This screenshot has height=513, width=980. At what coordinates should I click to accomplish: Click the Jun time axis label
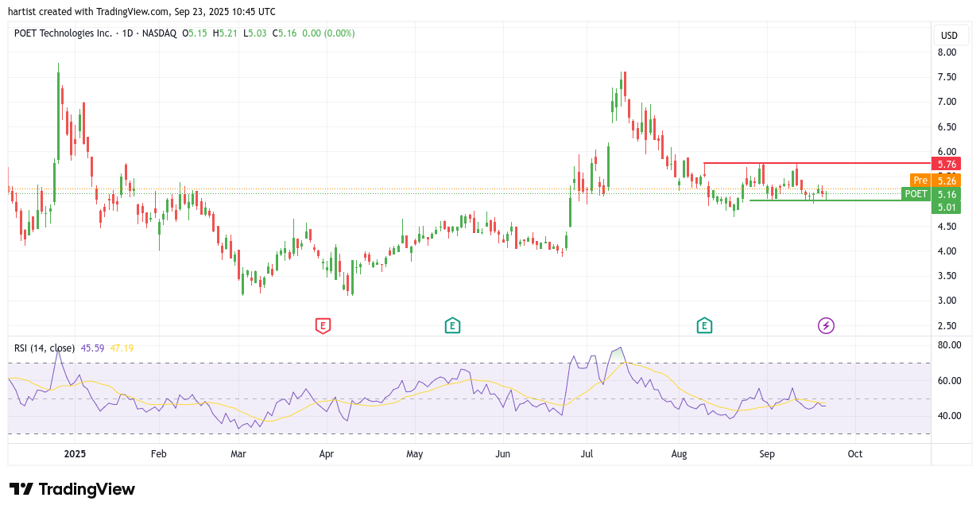point(502,454)
